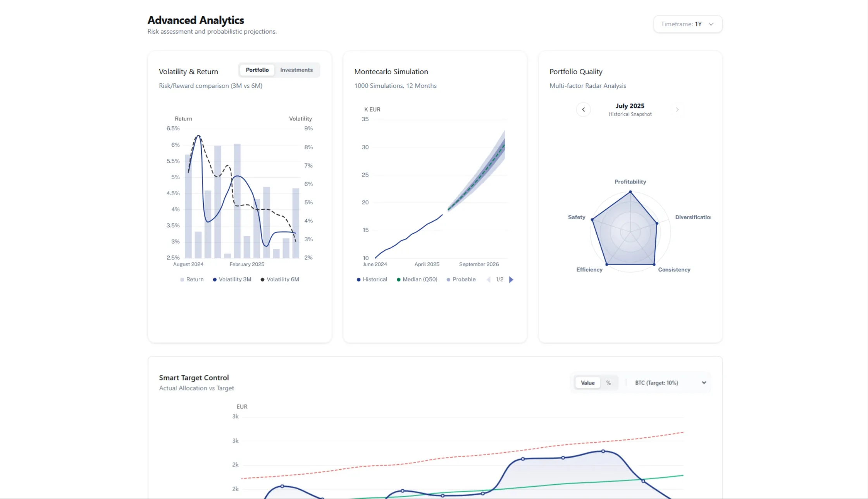Viewport: 868px width, 499px height.
Task: Click the Median (Q50) legend marker
Action: click(399, 279)
